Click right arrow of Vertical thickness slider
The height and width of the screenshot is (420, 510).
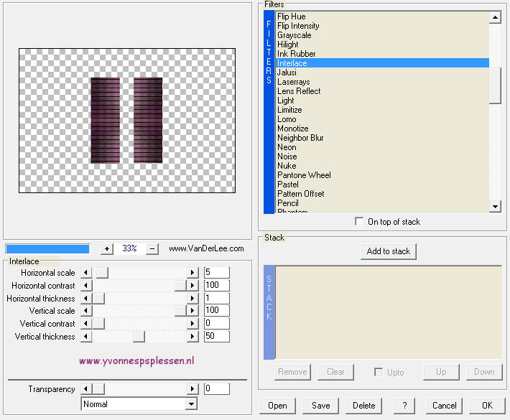(x=193, y=336)
